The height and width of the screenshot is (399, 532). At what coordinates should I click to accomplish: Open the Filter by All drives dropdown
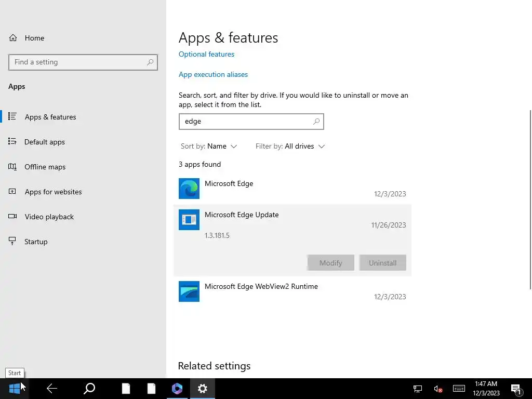pos(290,146)
